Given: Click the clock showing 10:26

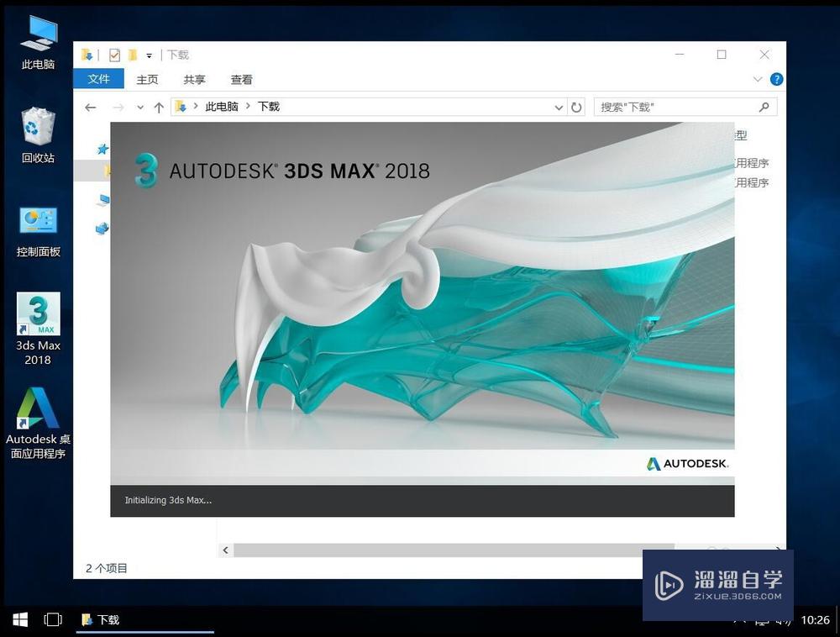Looking at the screenshot, I should [815, 620].
